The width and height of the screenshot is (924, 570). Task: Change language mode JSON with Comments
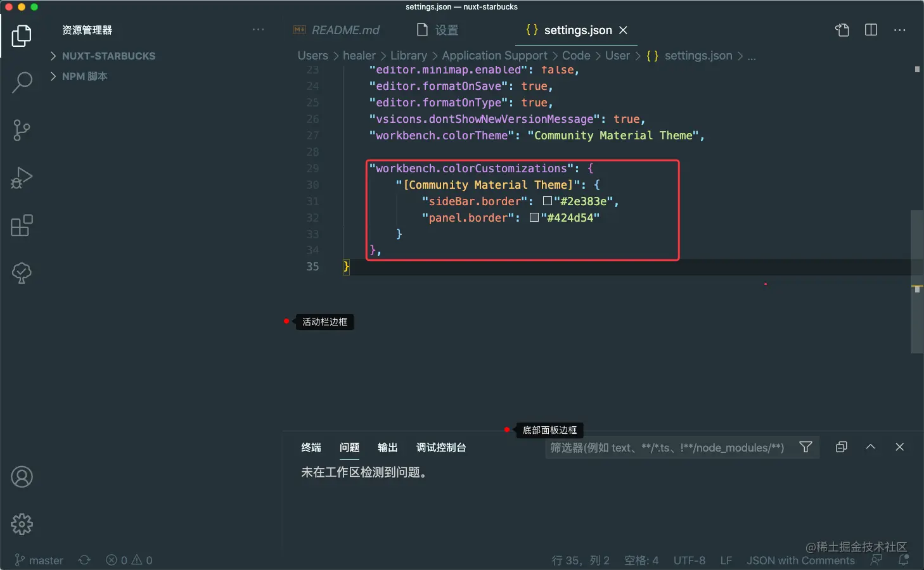[801, 560]
